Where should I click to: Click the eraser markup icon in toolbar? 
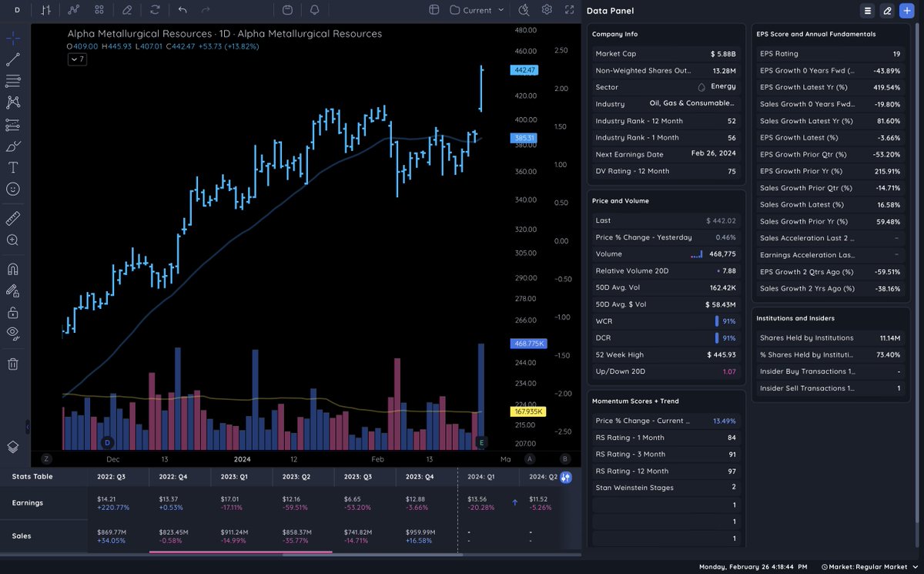coord(127,10)
